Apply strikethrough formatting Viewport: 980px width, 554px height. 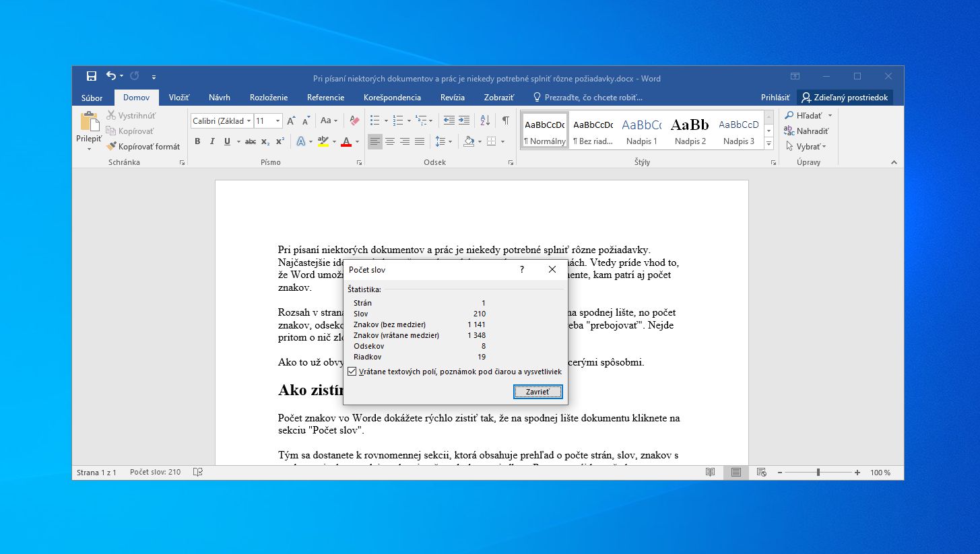[x=251, y=141]
